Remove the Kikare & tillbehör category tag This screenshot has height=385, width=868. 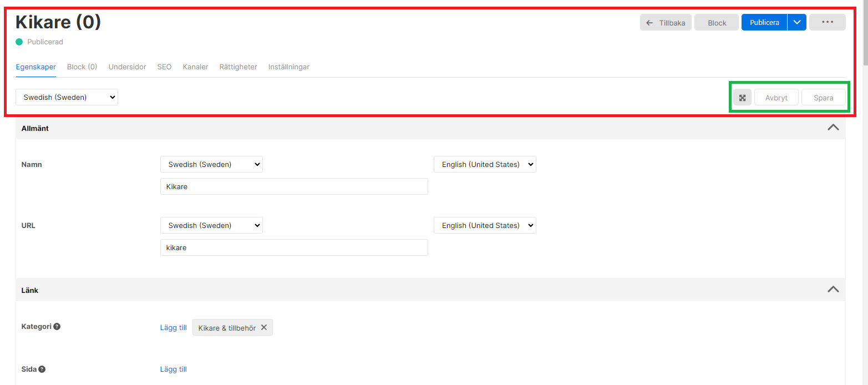[264, 327]
